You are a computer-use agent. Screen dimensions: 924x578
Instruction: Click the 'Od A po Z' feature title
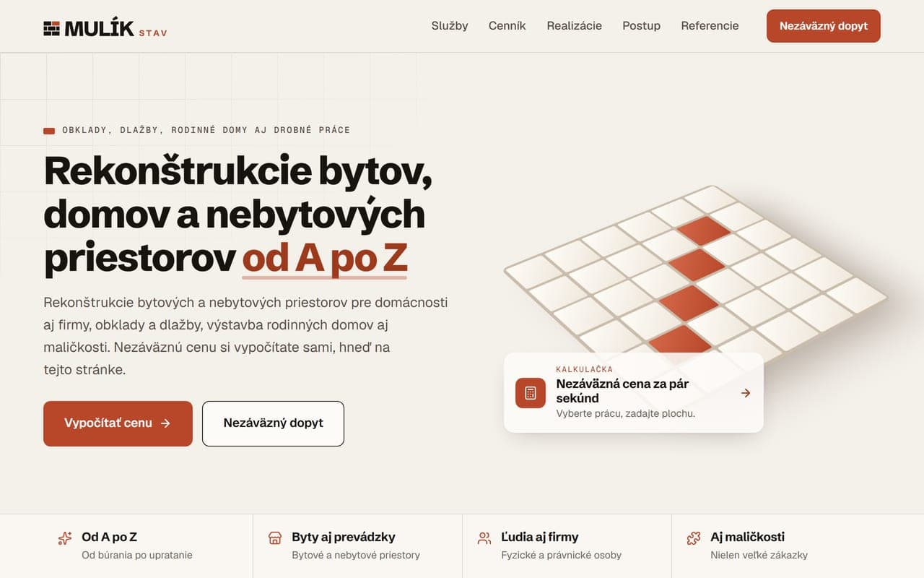coord(110,537)
